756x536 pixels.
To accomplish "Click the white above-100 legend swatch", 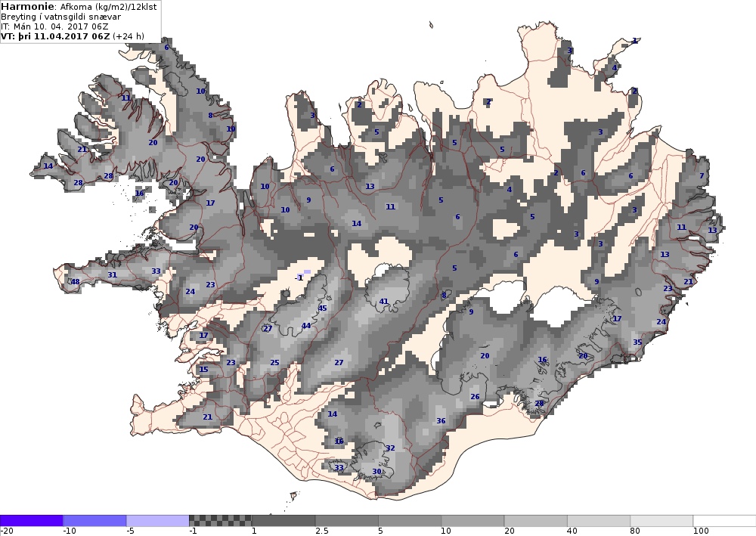I will pos(725,521).
